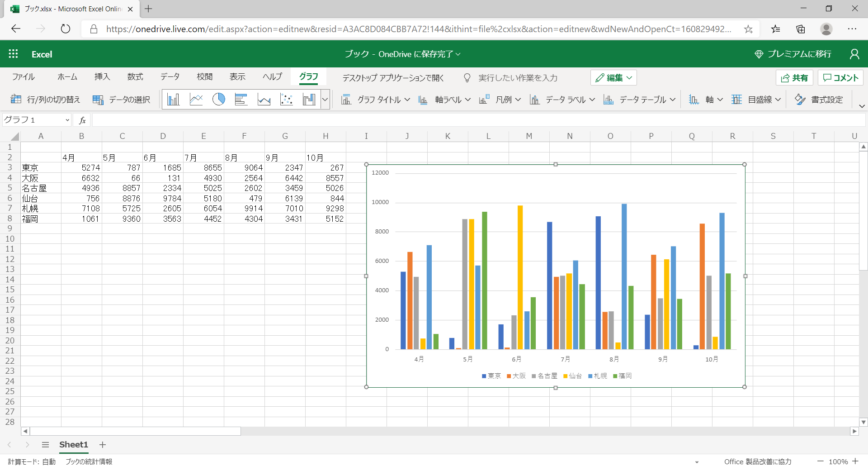Select the line chart type icon

click(x=196, y=99)
